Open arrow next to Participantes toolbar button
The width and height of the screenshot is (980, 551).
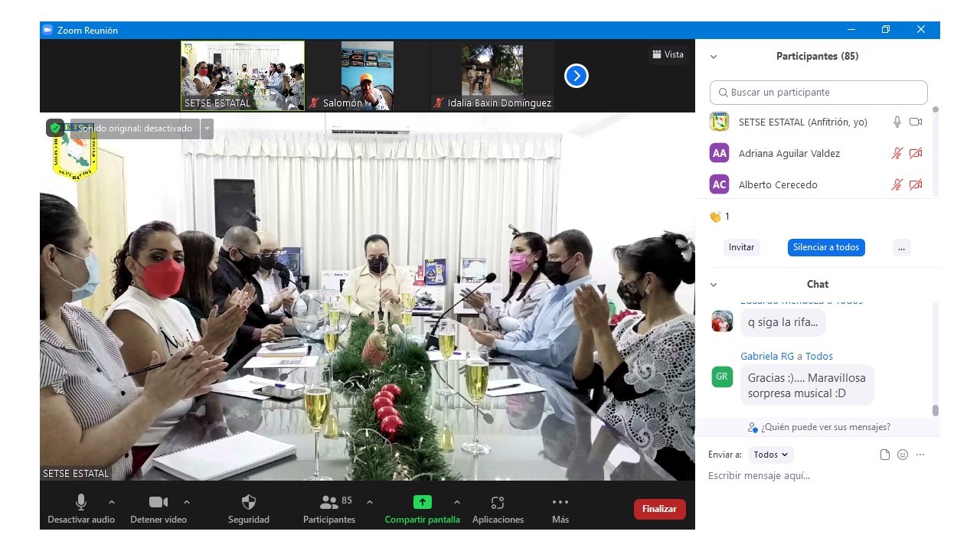pyautogui.click(x=370, y=502)
